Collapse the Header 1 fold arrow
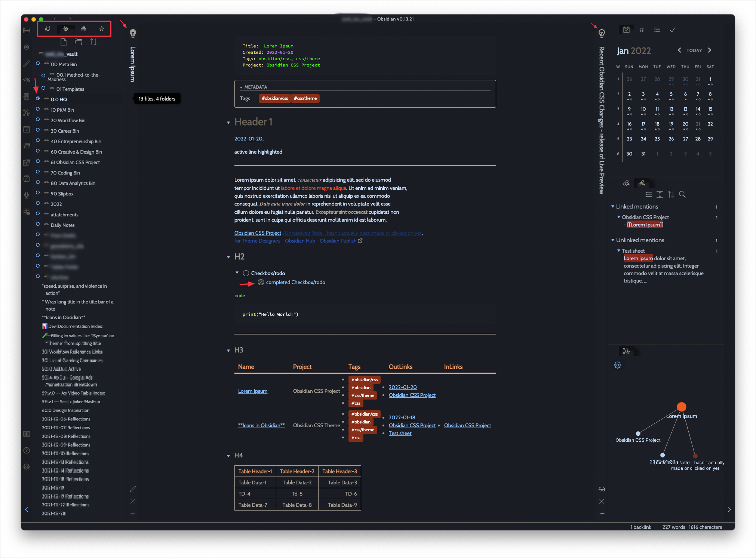Screen dimensions: 756x558 tap(228, 123)
